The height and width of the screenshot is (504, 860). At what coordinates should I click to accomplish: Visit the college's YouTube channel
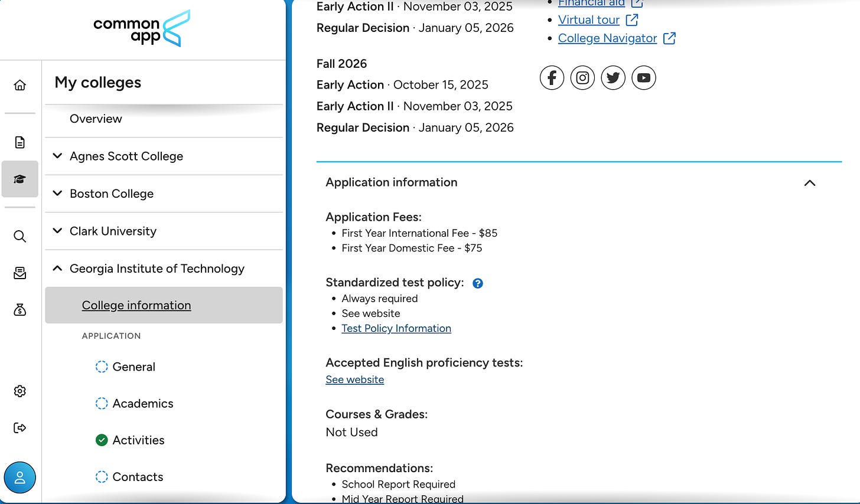[x=644, y=78]
